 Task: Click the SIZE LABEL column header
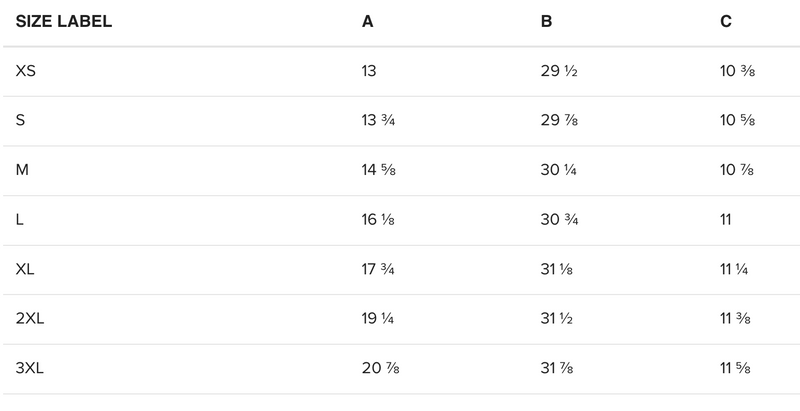click(63, 22)
